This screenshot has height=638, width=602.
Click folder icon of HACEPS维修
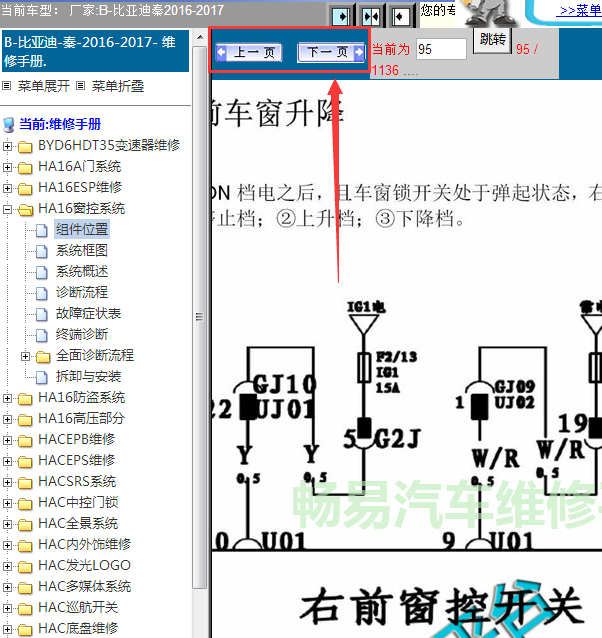pos(25,462)
